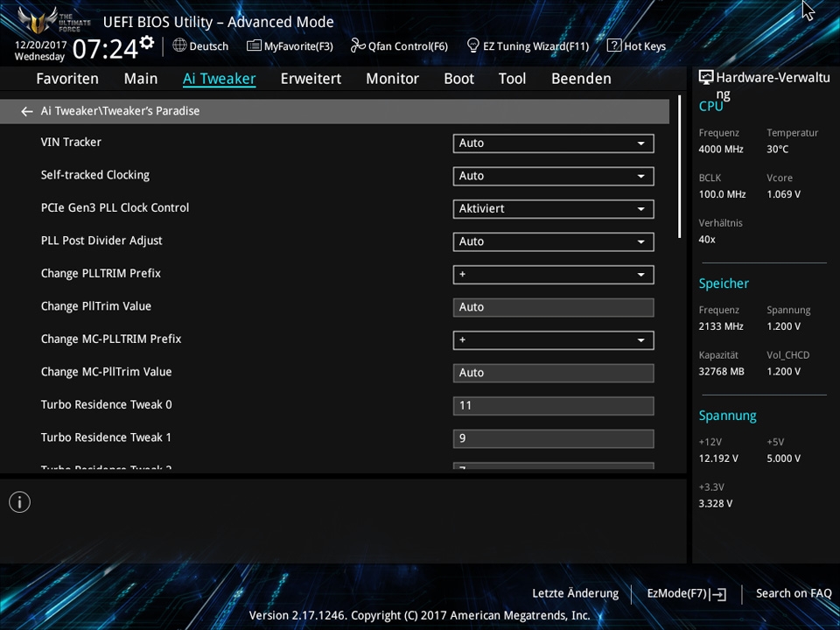Open PLL Post Divider Adjust dropdown
The width and height of the screenshot is (840, 630).
[553, 241]
